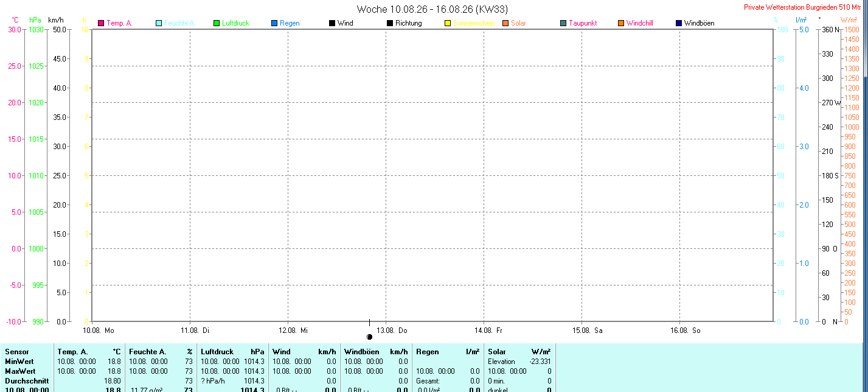Click the cyan Feuchte A. legend swatch
The image size is (868, 392).
[159, 23]
